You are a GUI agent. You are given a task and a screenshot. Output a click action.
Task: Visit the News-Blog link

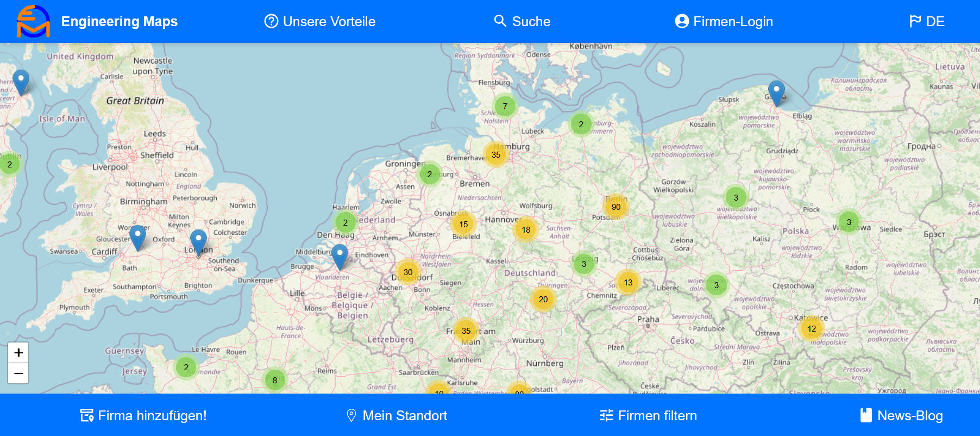point(902,416)
